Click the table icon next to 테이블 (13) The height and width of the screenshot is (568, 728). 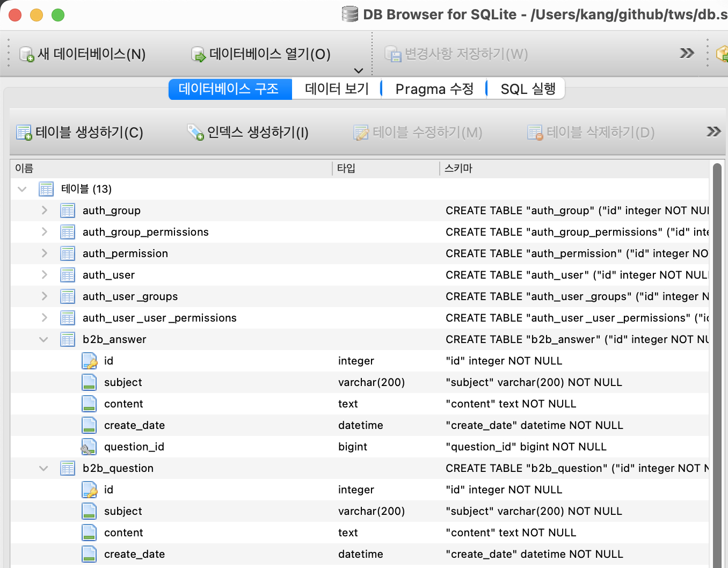(x=46, y=189)
